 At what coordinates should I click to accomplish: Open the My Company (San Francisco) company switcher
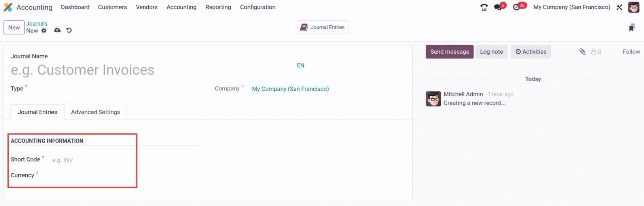(x=572, y=7)
